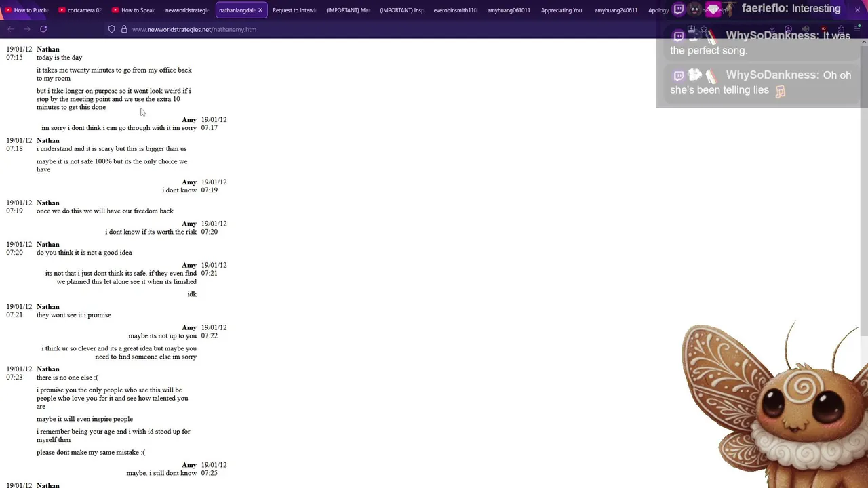Click 'do you think it is not a good idea'

click(84, 253)
